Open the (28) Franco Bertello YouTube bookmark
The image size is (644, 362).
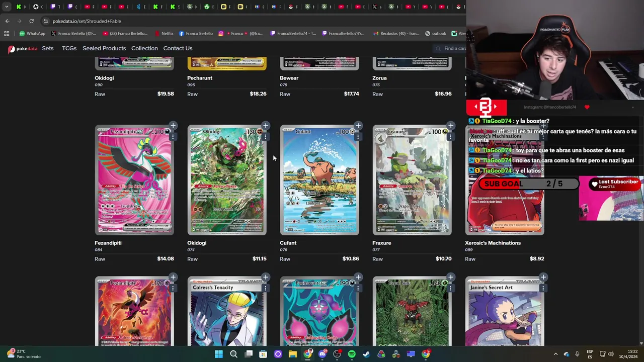click(125, 34)
